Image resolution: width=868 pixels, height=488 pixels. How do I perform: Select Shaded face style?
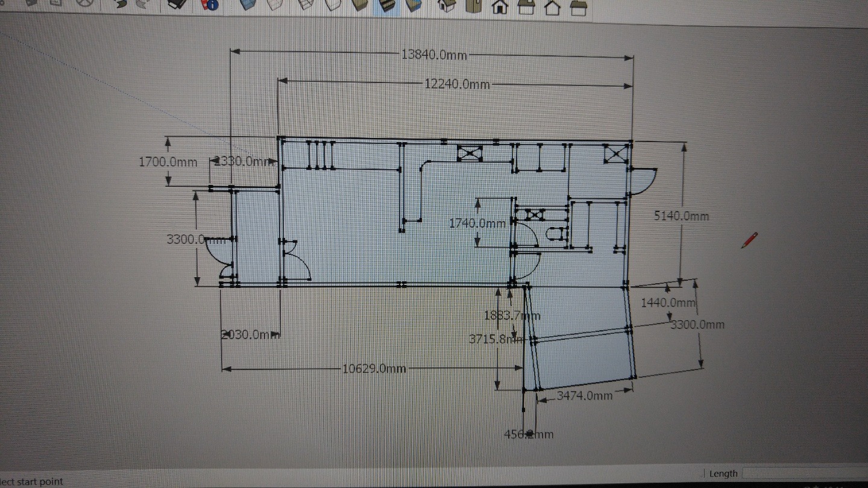pyautogui.click(x=360, y=5)
